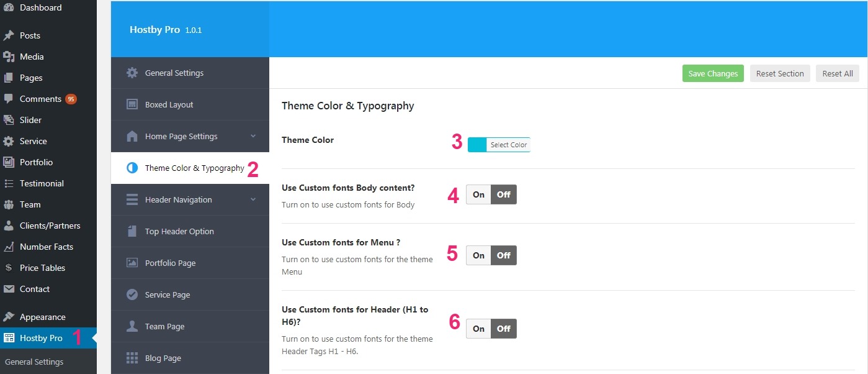Open the Team Page person icon

tap(132, 326)
